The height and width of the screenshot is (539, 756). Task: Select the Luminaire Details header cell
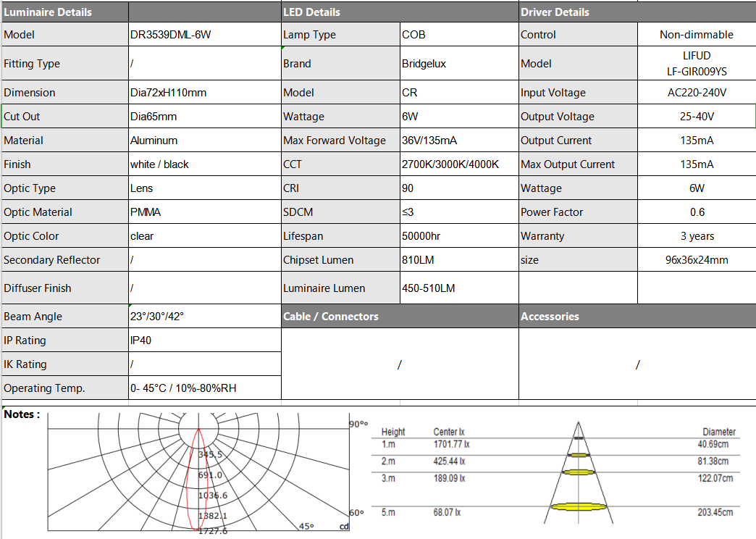pos(65,12)
